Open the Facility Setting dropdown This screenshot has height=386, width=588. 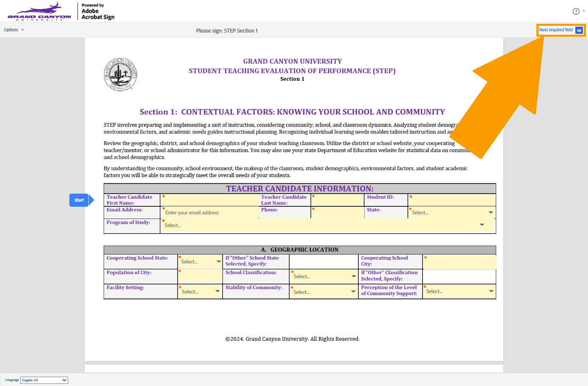point(200,292)
